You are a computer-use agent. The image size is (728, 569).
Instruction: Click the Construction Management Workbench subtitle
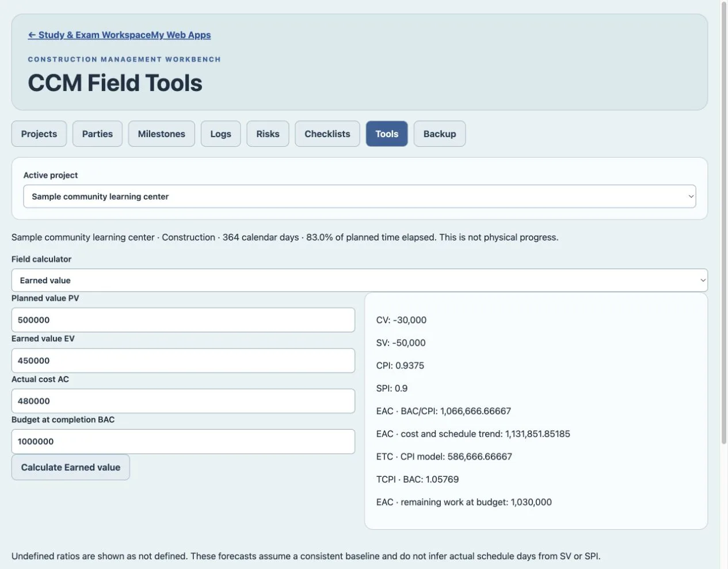pos(124,59)
